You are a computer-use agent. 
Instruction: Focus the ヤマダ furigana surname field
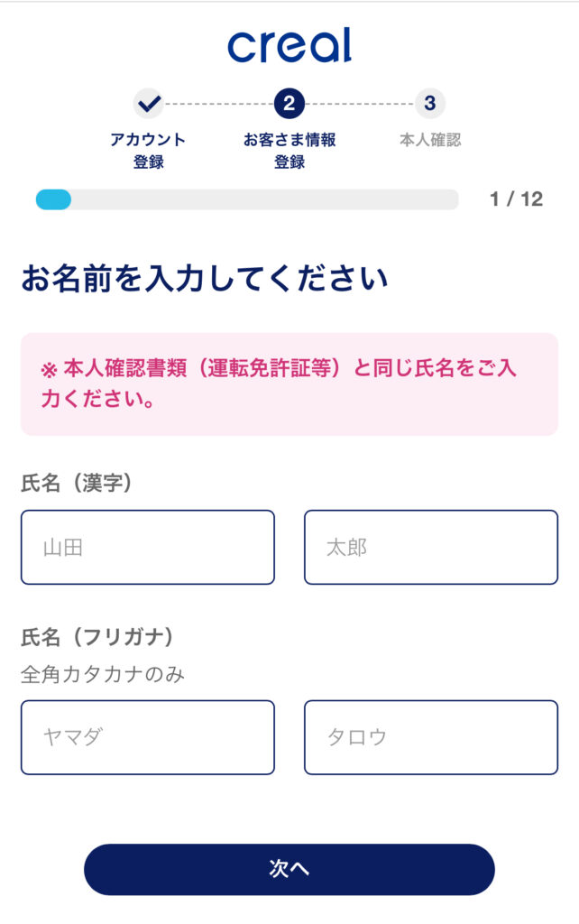click(148, 737)
